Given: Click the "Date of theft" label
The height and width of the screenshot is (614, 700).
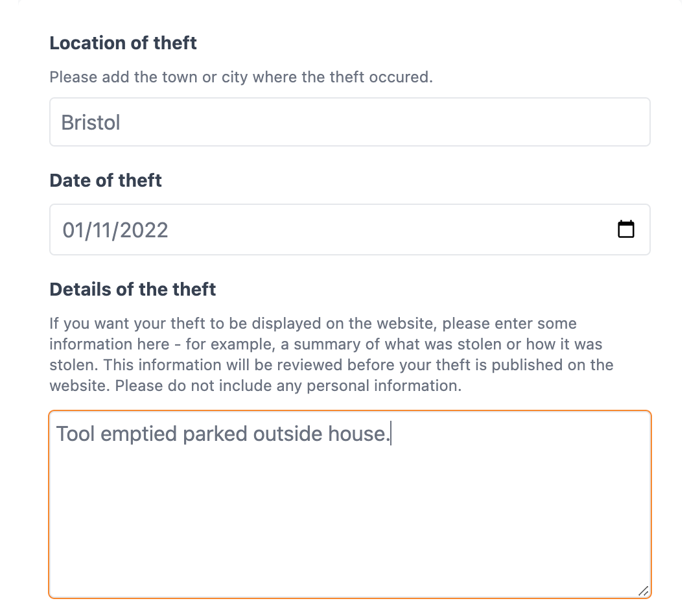Looking at the screenshot, I should point(106,180).
